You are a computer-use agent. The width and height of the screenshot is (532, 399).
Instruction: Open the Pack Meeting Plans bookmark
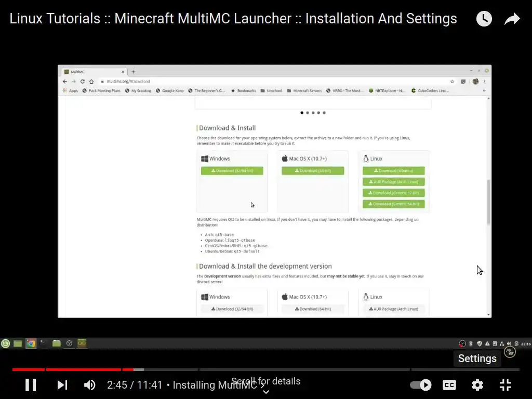tap(101, 90)
